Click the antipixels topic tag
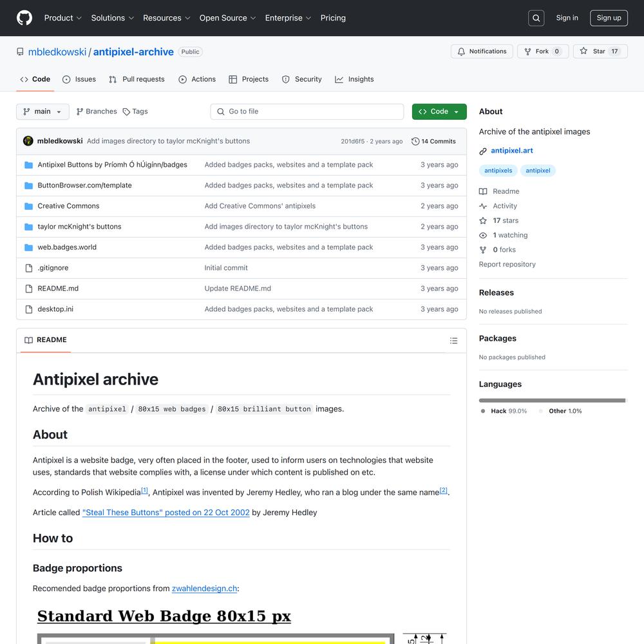 (x=498, y=171)
